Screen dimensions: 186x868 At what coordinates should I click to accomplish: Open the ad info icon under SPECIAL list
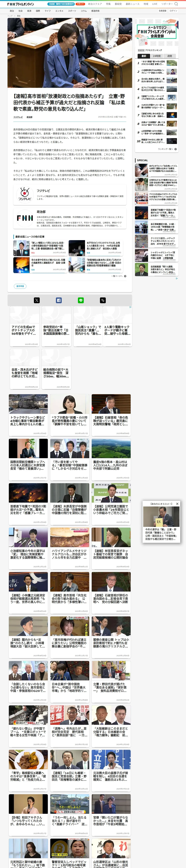pos(177,278)
